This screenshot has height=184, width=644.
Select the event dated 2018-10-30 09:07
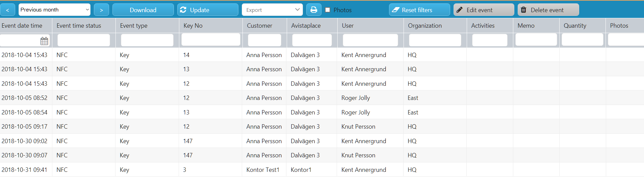point(322,155)
